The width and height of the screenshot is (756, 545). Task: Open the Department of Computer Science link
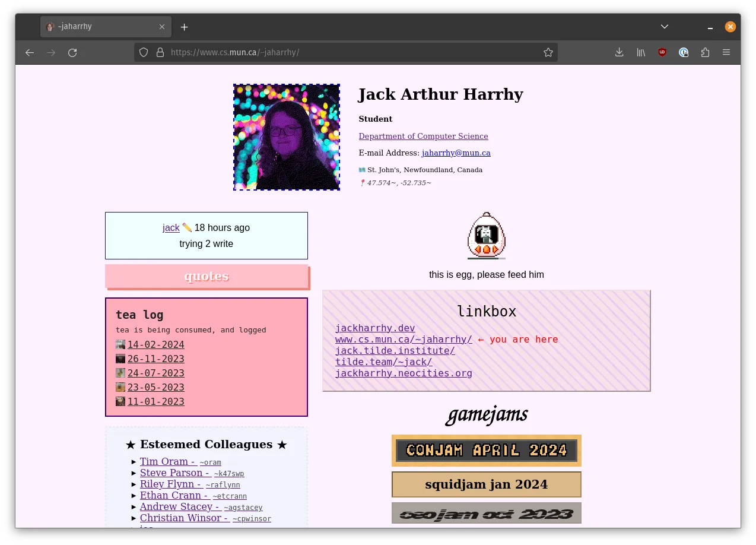(423, 137)
